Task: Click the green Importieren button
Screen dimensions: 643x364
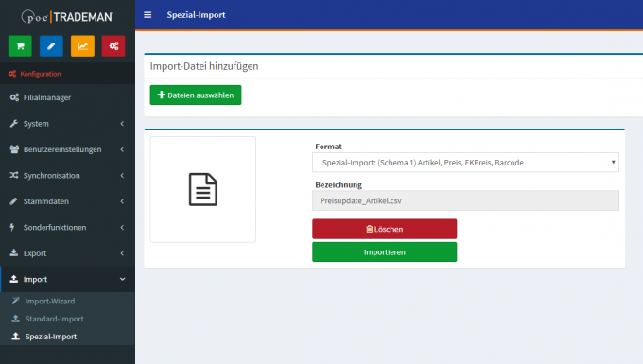Action: pos(384,251)
